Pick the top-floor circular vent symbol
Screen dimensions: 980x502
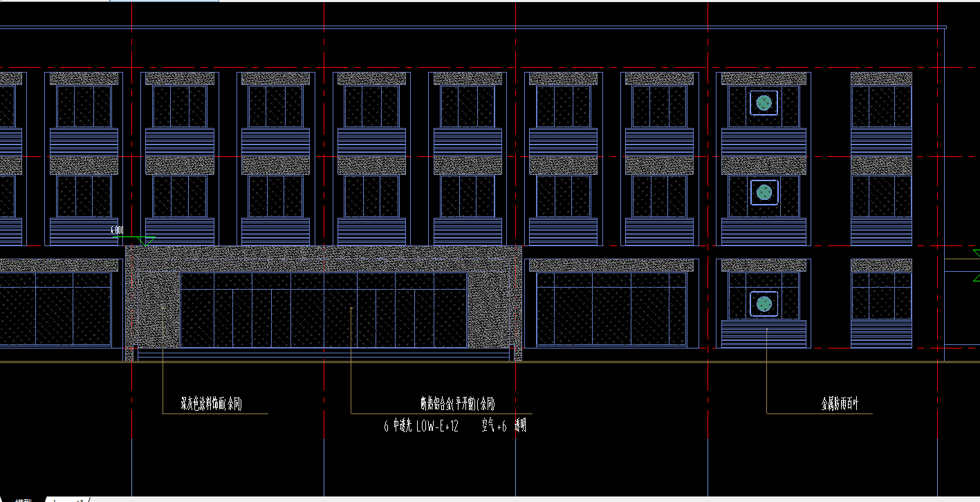(764, 103)
